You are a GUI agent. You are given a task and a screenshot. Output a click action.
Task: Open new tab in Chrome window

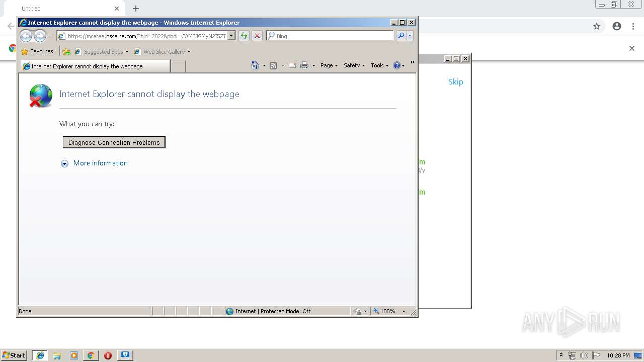point(136,9)
